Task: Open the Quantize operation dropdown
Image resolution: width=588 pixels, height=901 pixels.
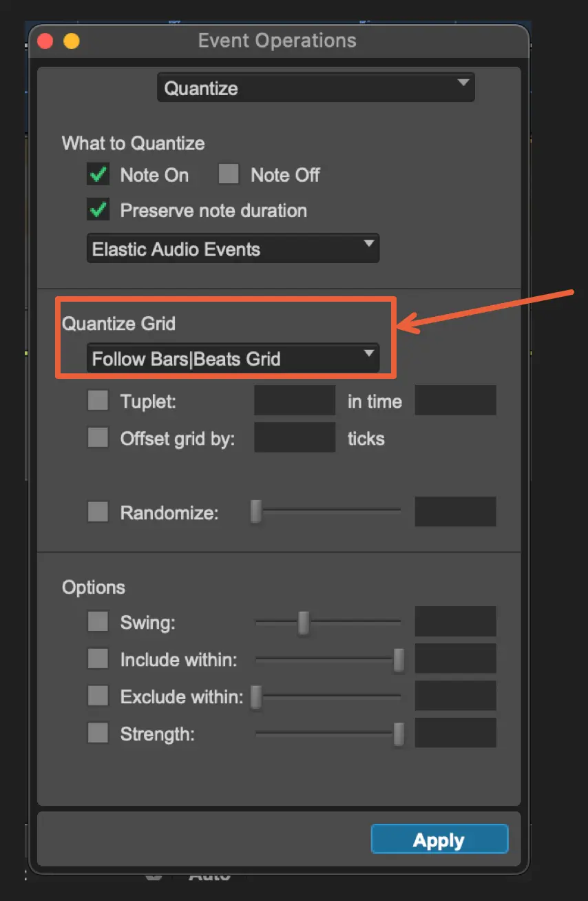Action: coord(315,88)
